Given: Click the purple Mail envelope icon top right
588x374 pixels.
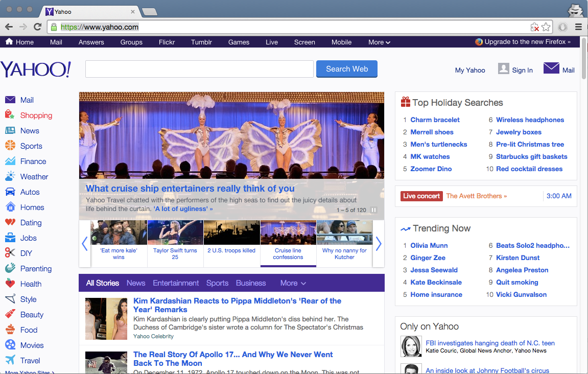Looking at the screenshot, I should [551, 68].
